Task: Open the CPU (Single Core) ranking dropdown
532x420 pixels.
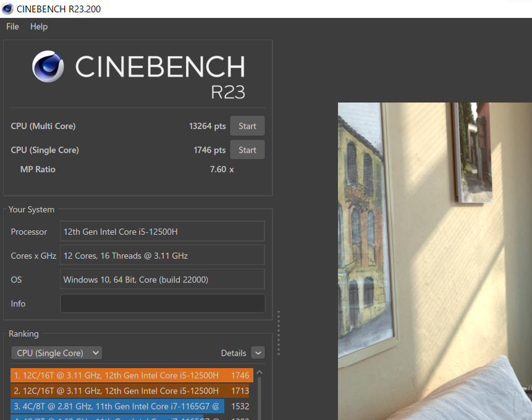Action: point(56,353)
